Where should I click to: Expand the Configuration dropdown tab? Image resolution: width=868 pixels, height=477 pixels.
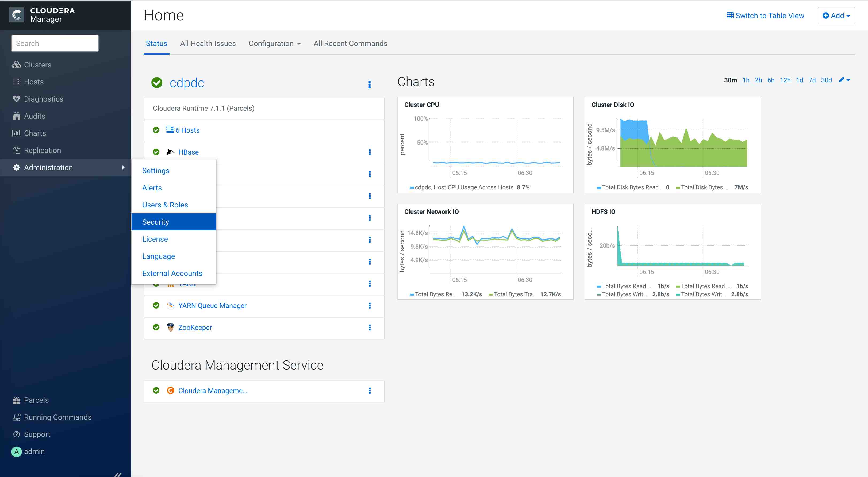pos(275,44)
